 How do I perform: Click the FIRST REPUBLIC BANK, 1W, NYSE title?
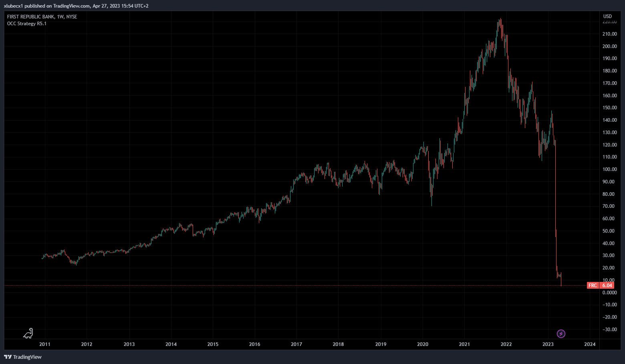(42, 17)
